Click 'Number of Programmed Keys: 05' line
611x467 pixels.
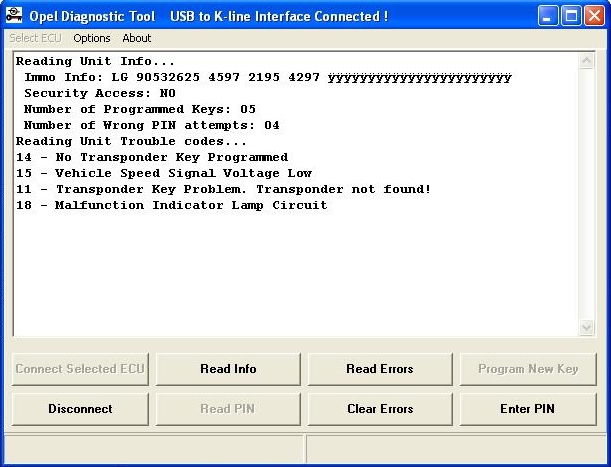point(140,110)
